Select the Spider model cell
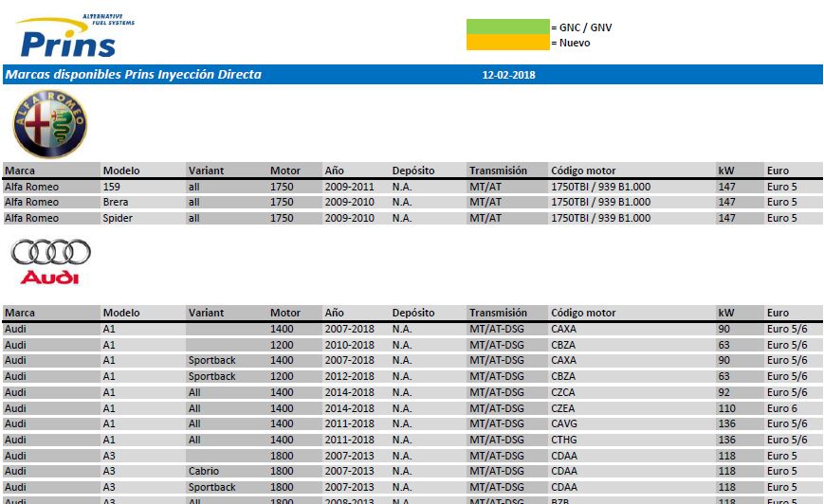The width and height of the screenshot is (824, 504). [119, 218]
